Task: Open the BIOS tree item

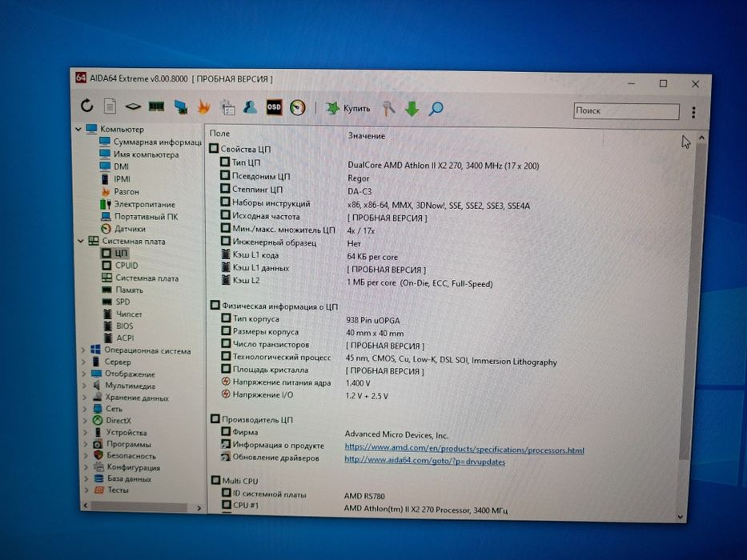Action: click(119, 326)
